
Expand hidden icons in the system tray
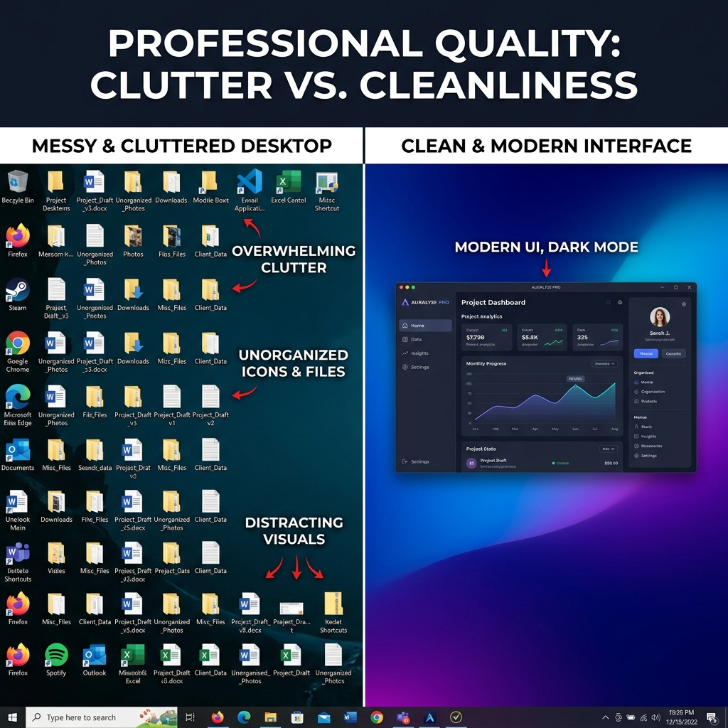605,717
